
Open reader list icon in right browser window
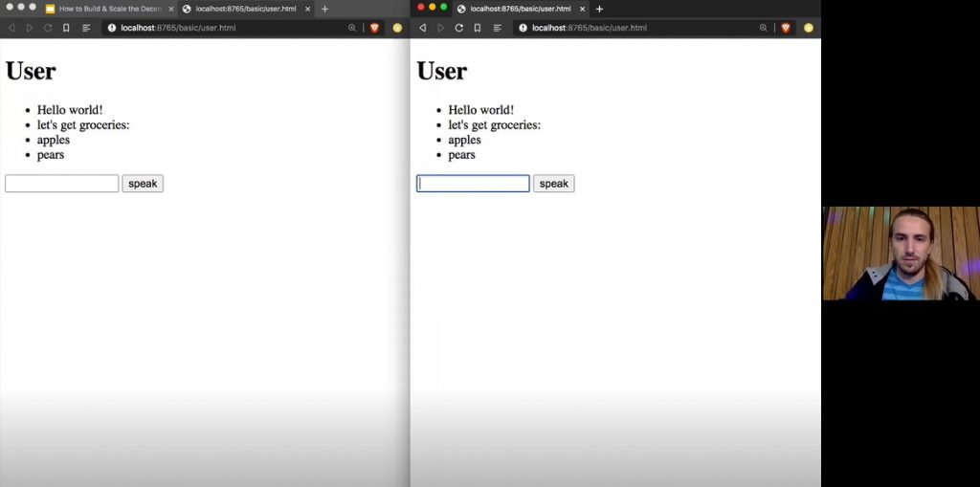pyautogui.click(x=498, y=28)
